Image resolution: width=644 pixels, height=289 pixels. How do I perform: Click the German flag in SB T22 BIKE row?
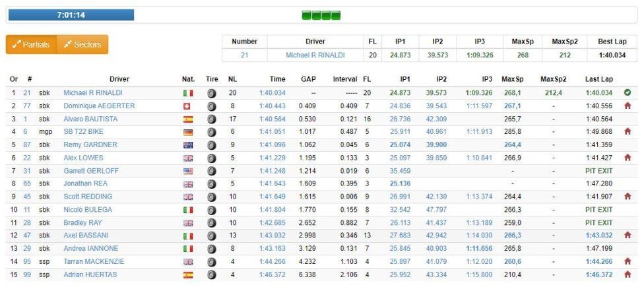188,132
